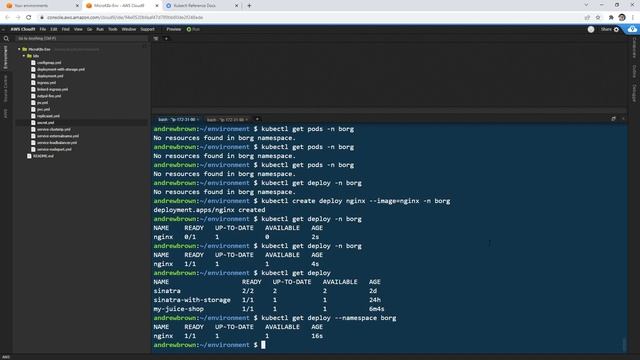Open ingress.yml in file tree

(46, 83)
